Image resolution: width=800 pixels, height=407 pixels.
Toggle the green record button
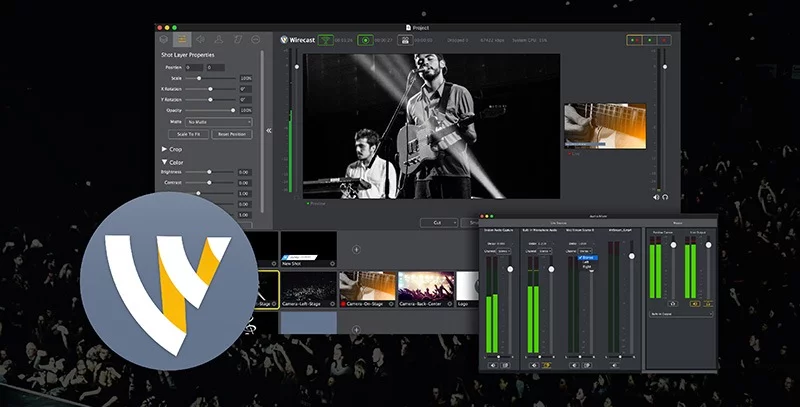click(365, 40)
